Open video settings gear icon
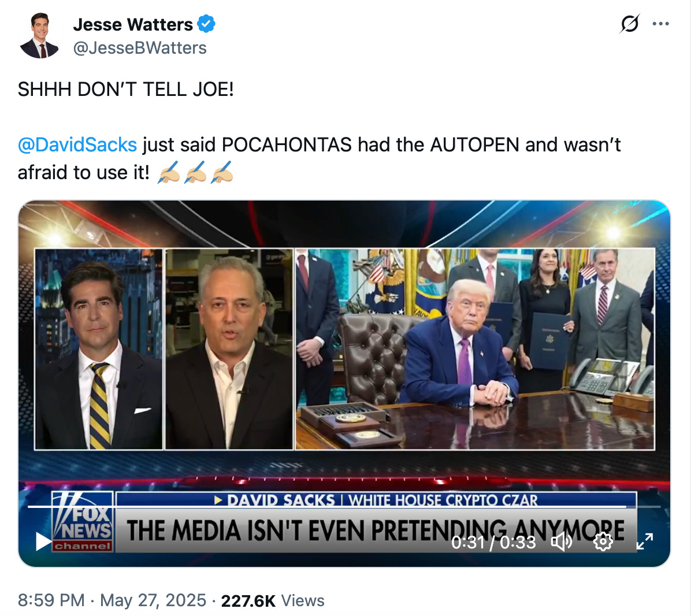This screenshot has height=616, width=691. coord(603,541)
